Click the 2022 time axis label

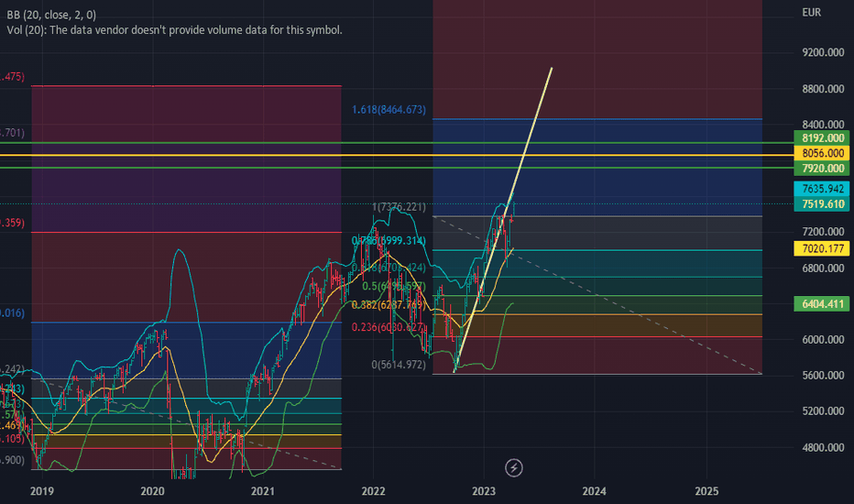coord(373,491)
